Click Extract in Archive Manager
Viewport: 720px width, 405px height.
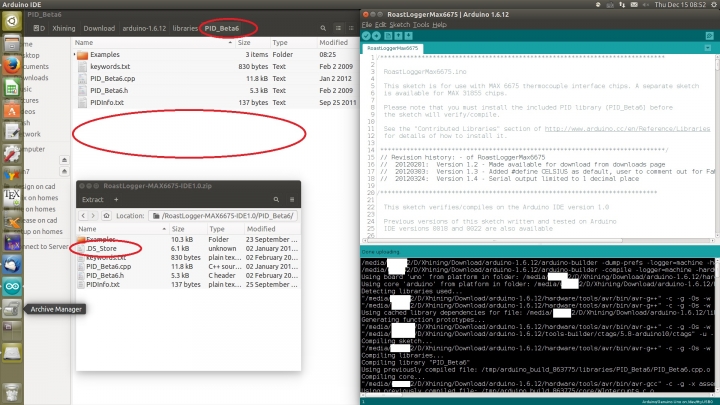pyautogui.click(x=92, y=200)
